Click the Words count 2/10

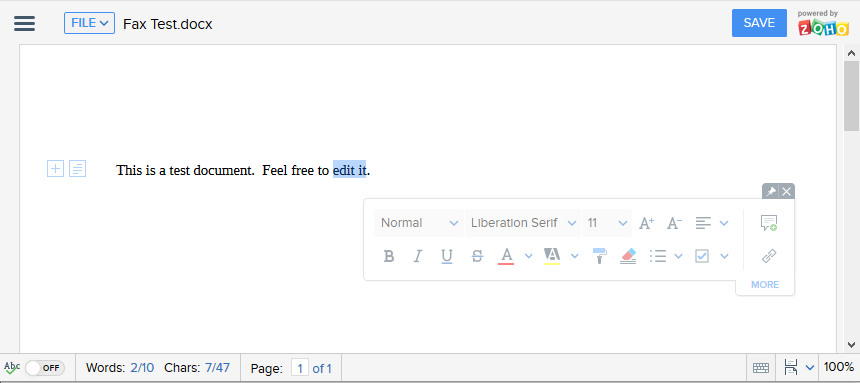pyautogui.click(x=120, y=368)
